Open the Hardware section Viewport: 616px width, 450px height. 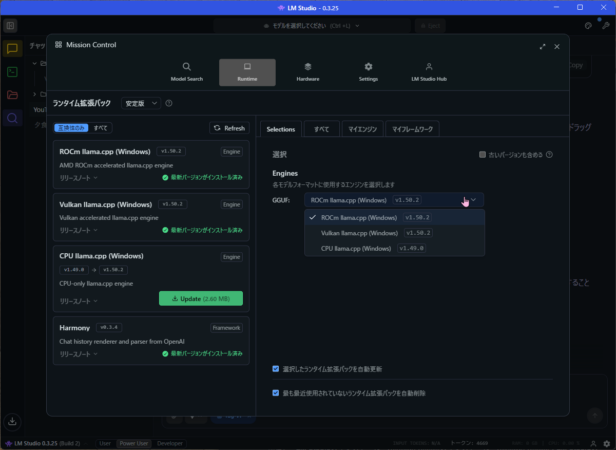click(308, 72)
